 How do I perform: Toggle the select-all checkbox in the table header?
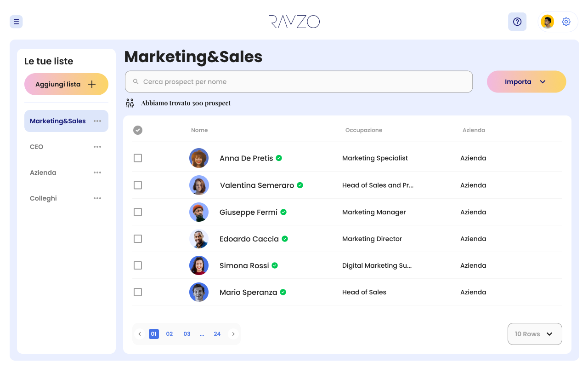point(138,130)
